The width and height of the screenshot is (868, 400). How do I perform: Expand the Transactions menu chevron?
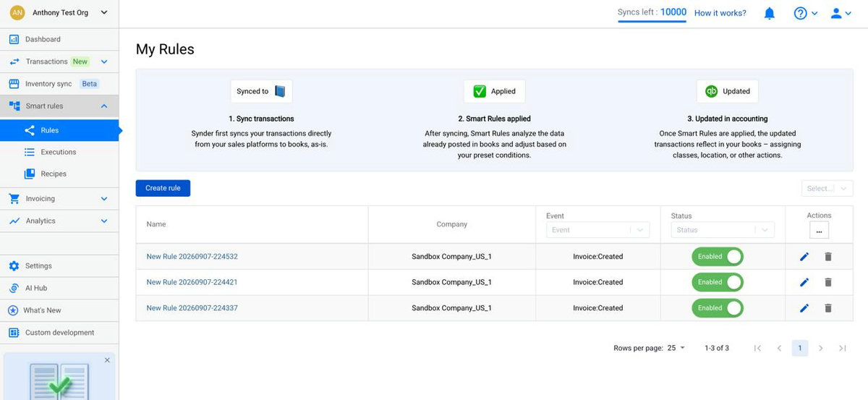tap(104, 61)
